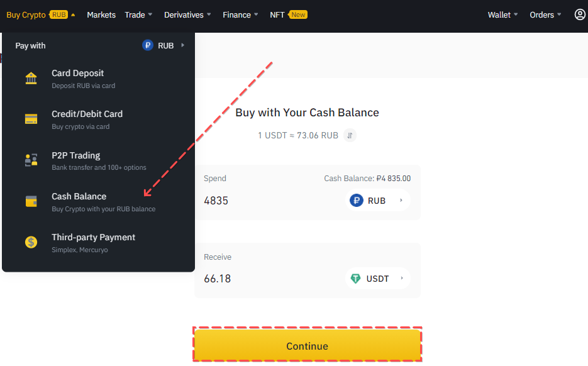Open the user profile account icon
This screenshot has width=588, height=366.
(x=580, y=14)
